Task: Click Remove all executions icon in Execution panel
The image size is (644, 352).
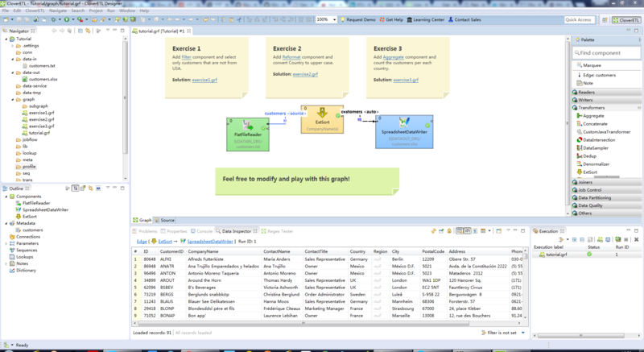Action: [x=636, y=239]
